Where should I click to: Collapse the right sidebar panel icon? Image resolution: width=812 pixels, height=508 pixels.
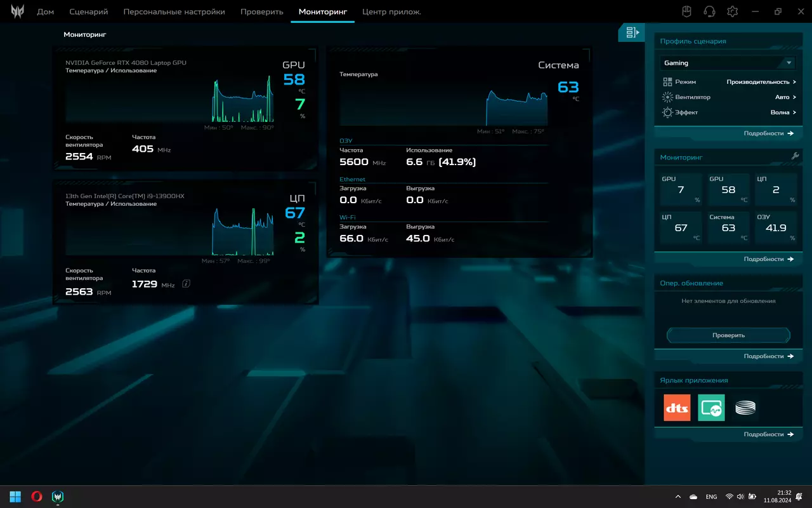coord(632,32)
